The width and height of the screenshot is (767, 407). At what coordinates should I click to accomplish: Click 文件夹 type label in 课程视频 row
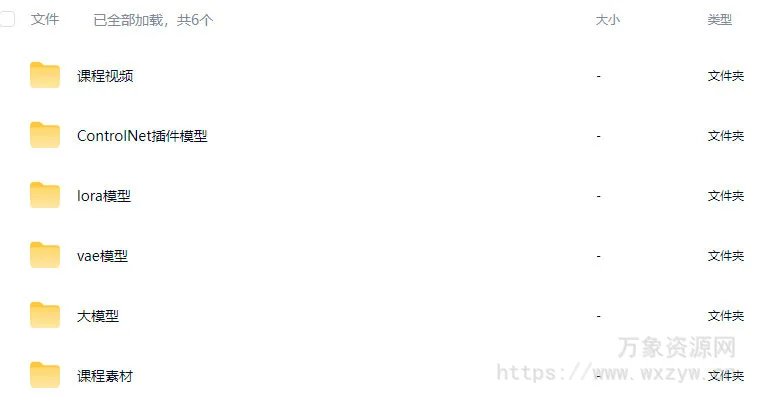725,76
